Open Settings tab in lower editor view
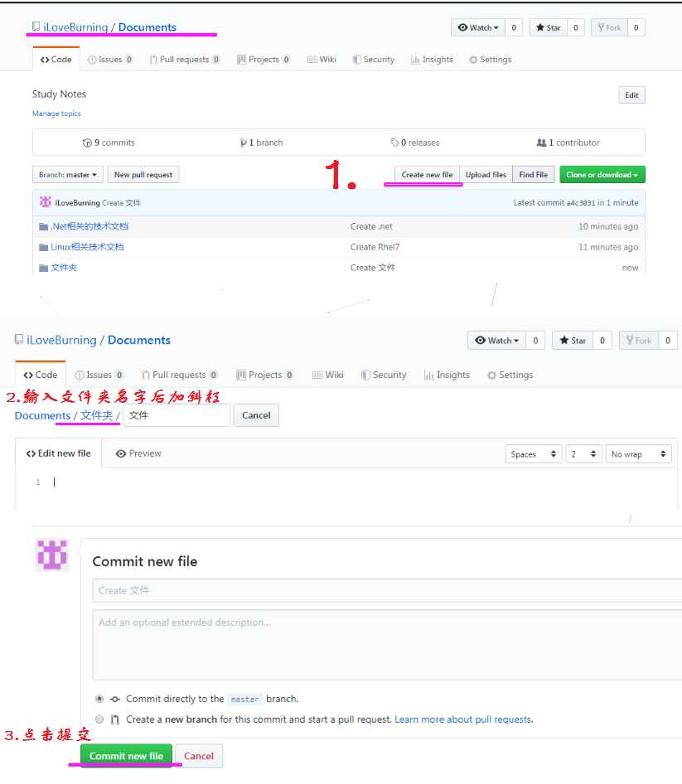 (x=510, y=375)
